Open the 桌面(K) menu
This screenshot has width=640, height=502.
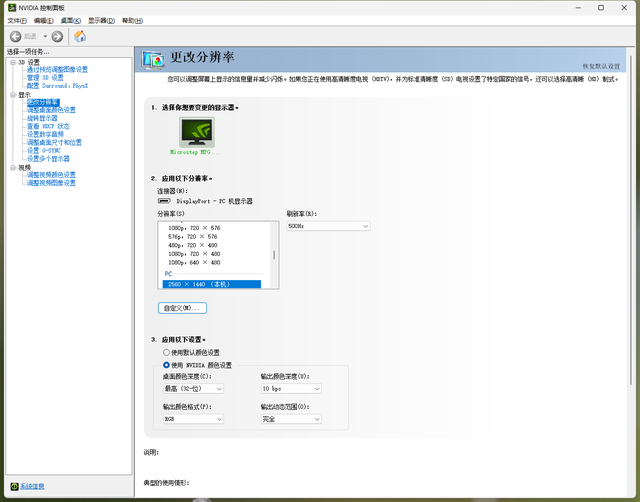pos(71,21)
